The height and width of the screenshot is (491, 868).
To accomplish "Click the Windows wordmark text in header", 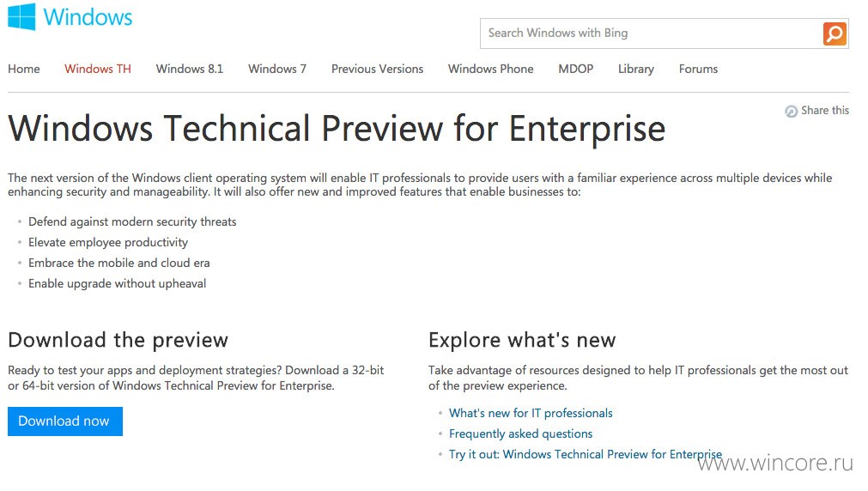I will [88, 17].
